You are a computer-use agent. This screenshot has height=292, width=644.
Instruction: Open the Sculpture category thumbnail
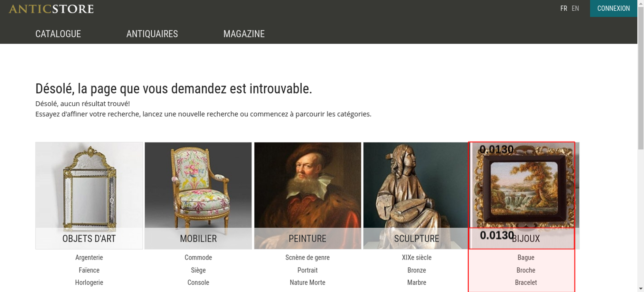(x=417, y=196)
